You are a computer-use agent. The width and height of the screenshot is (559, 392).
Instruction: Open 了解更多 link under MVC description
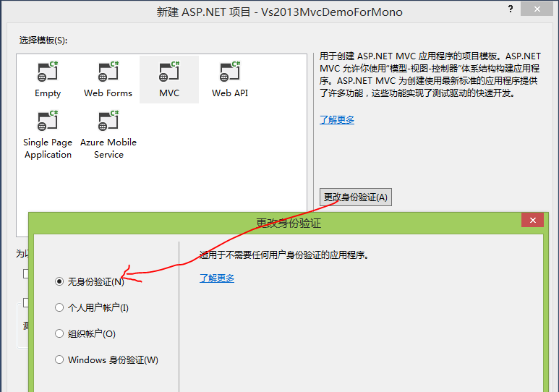[x=337, y=120]
